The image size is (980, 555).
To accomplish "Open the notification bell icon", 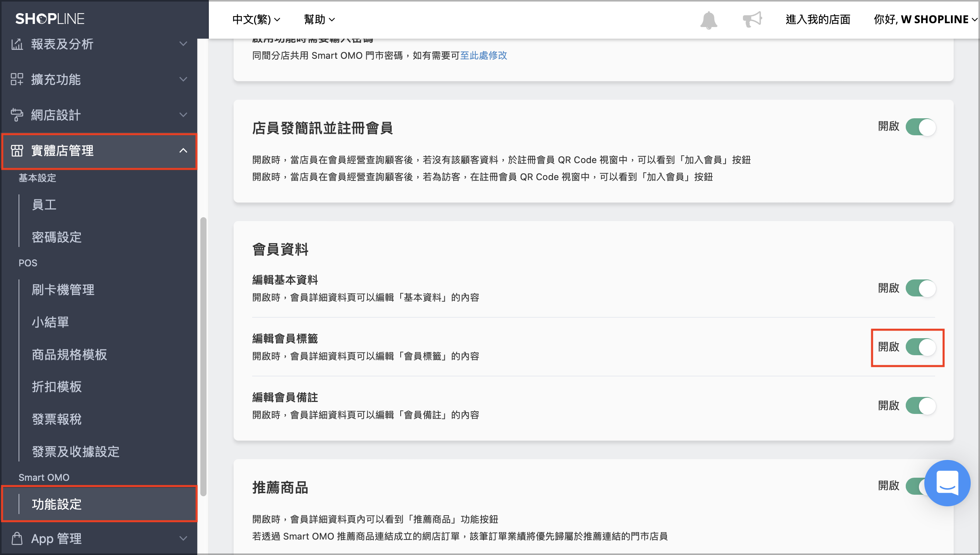I will 709,20.
